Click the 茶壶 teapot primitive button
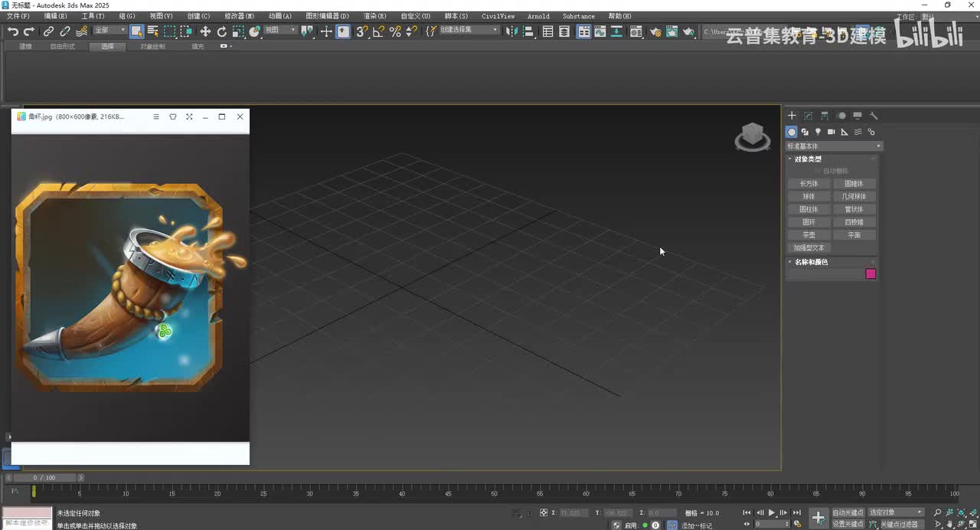The image size is (980, 530). click(x=808, y=235)
